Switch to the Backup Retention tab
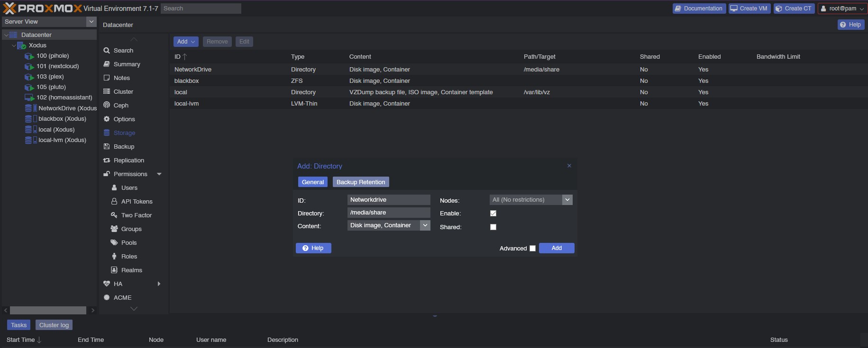This screenshot has width=868, height=348. coord(361,182)
